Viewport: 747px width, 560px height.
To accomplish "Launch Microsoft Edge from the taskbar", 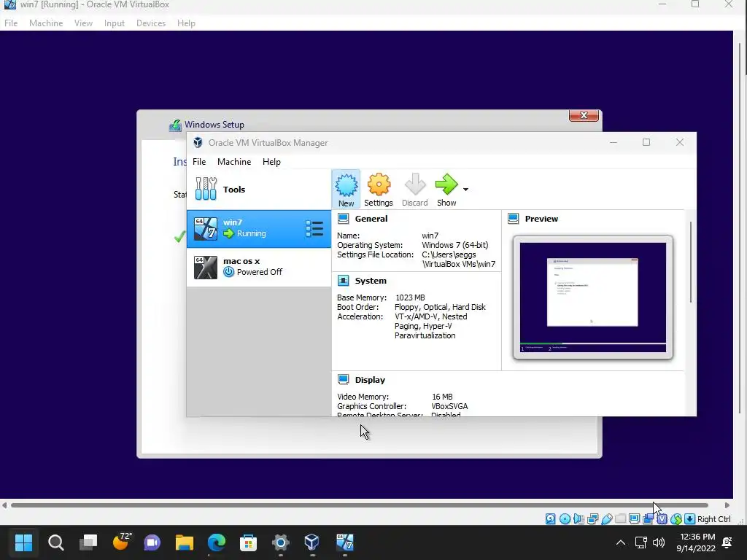I will click(216, 542).
